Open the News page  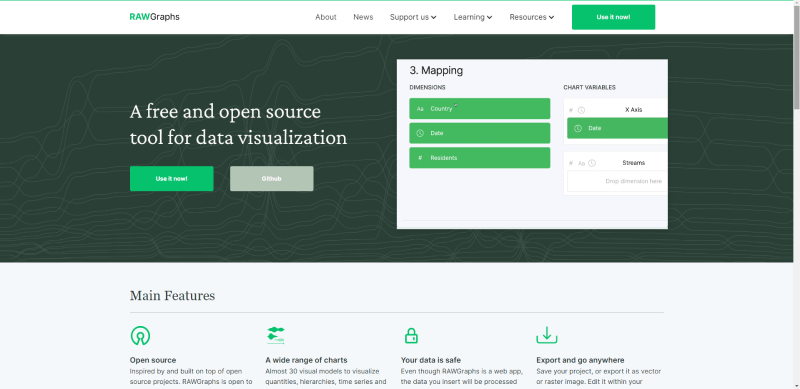click(x=363, y=17)
